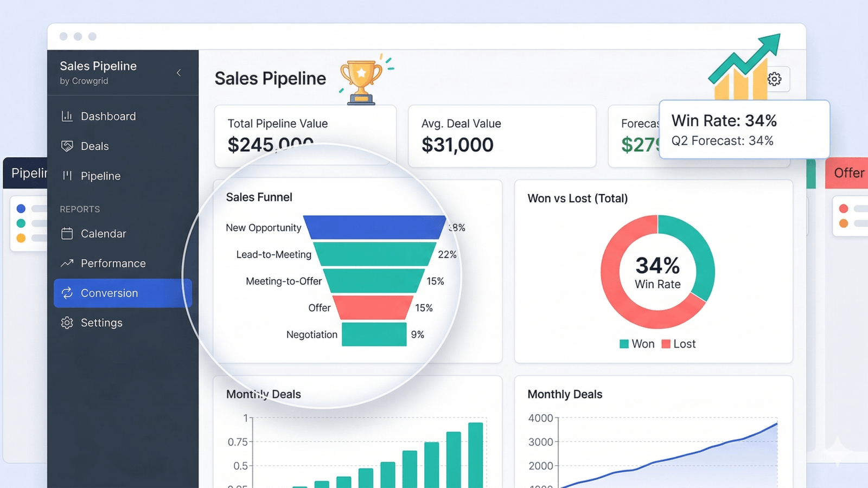Click the REPORTS section label

(x=80, y=209)
